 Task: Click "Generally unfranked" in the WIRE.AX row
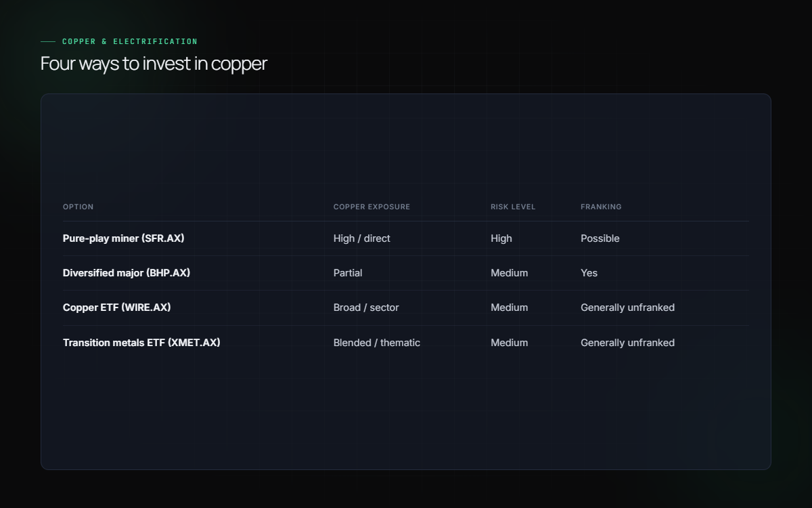pos(628,308)
